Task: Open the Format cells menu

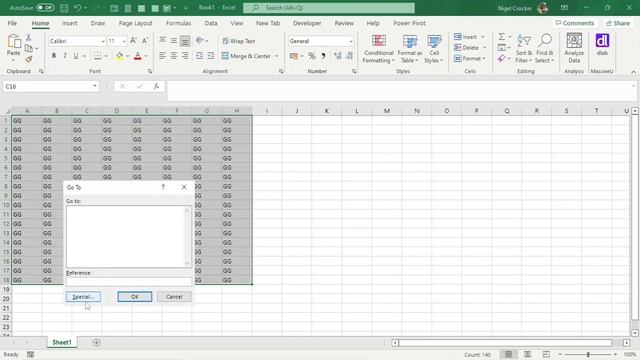Action: click(469, 59)
